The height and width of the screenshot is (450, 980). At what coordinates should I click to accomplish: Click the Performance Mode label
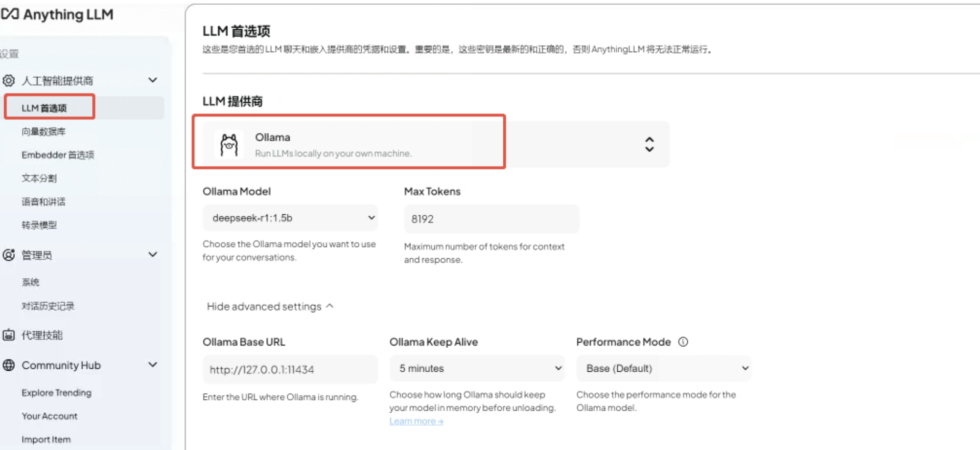tap(623, 342)
